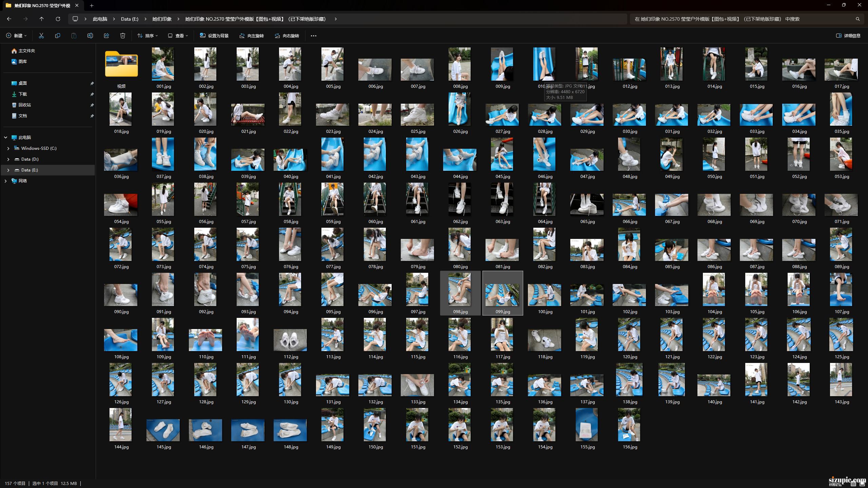The image size is (868, 488).
Task: Open the 排序 sort dropdown
Action: (x=147, y=36)
